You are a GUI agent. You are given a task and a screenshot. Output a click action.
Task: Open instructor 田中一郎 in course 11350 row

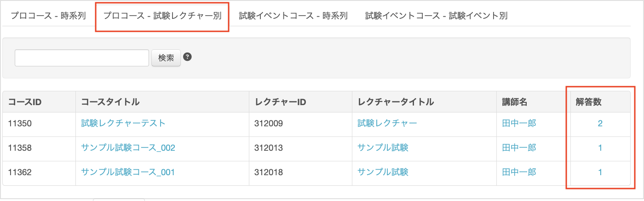(x=519, y=123)
